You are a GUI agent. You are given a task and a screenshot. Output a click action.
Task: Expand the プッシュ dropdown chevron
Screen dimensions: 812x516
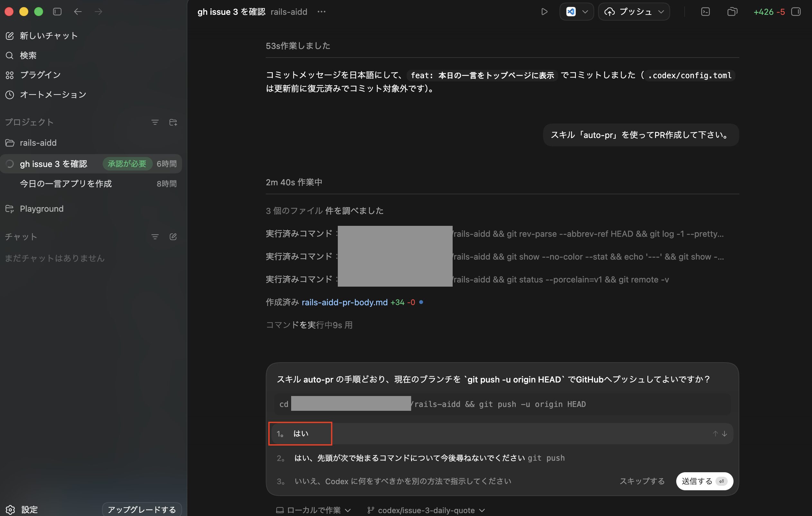(x=661, y=12)
